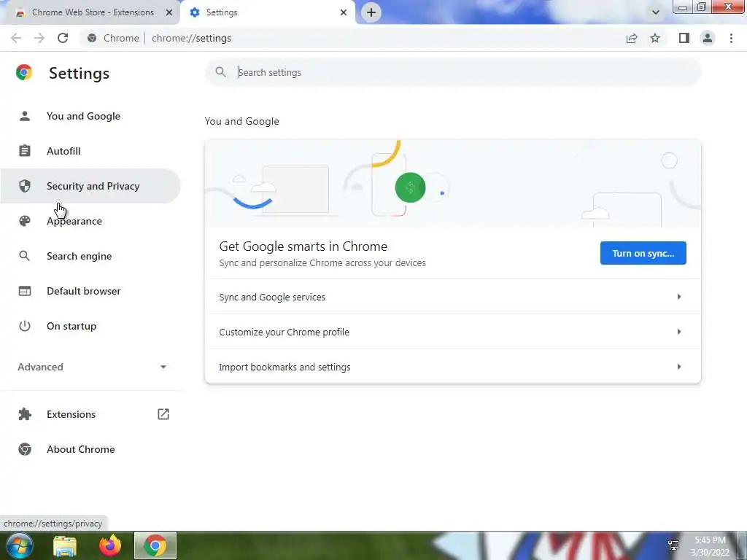Open a new tab with plus button
The width and height of the screenshot is (747, 560).
[x=371, y=12]
